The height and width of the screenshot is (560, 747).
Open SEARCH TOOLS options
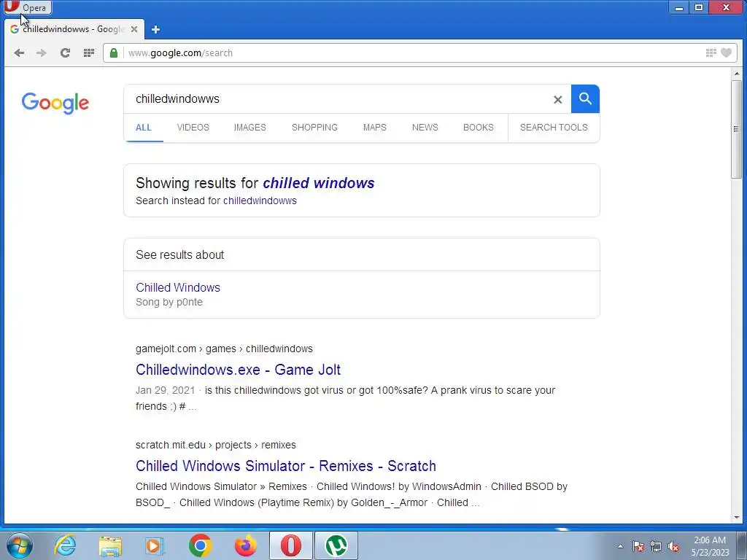tap(554, 128)
